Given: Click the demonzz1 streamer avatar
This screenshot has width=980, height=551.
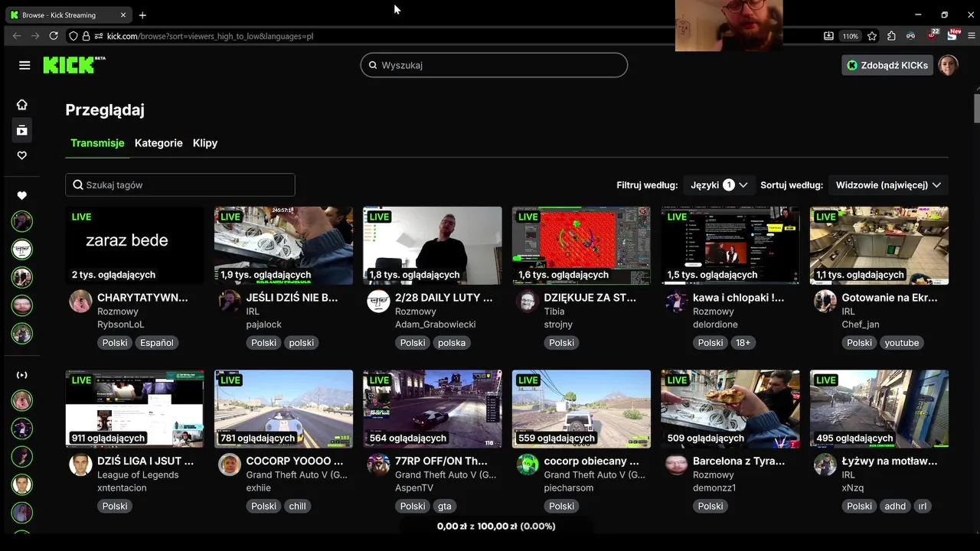Looking at the screenshot, I should coord(676,465).
